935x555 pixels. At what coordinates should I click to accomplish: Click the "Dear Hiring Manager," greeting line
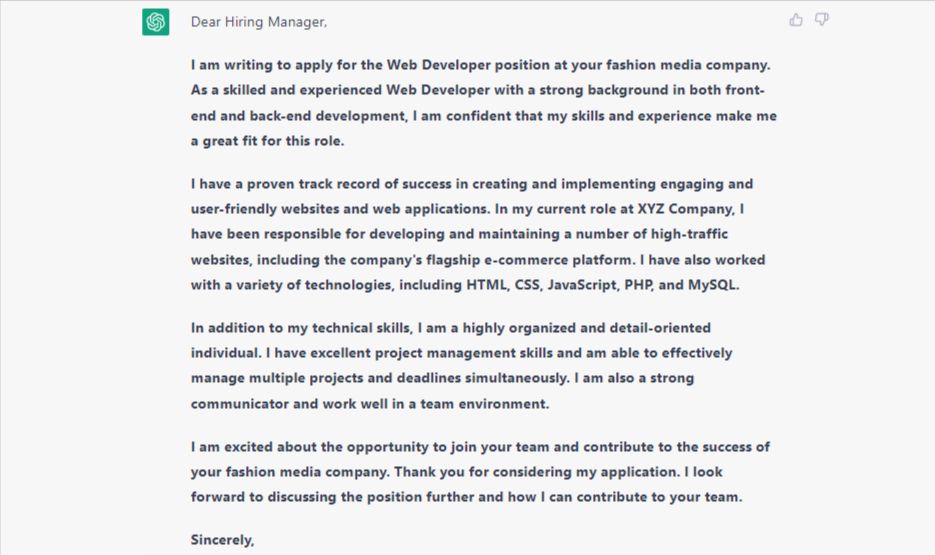pyautogui.click(x=259, y=22)
